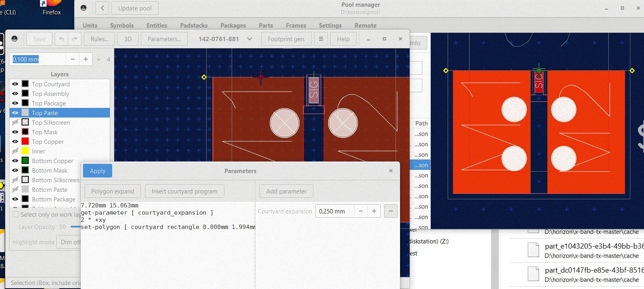Viewport: 644px width, 289px height.
Task: Open the footprint editor app menu icon
Action: (x=14, y=39)
